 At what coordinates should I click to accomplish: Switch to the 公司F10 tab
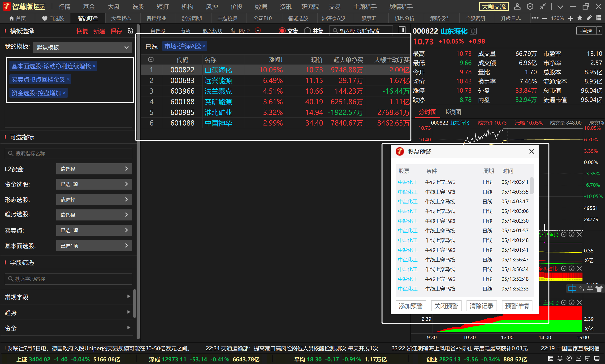(x=262, y=18)
